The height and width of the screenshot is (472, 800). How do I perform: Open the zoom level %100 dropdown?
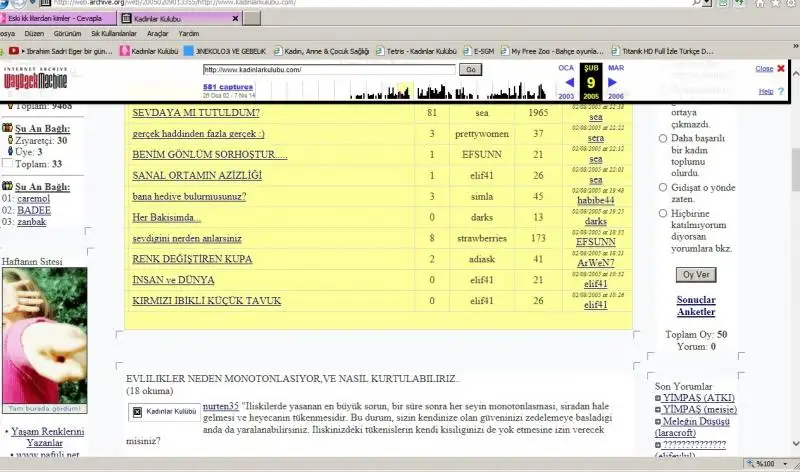[x=767, y=464]
